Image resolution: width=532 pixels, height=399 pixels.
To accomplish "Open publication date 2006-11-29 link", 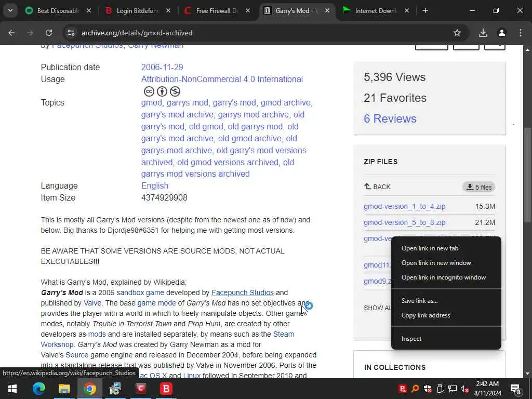I will [x=162, y=67].
